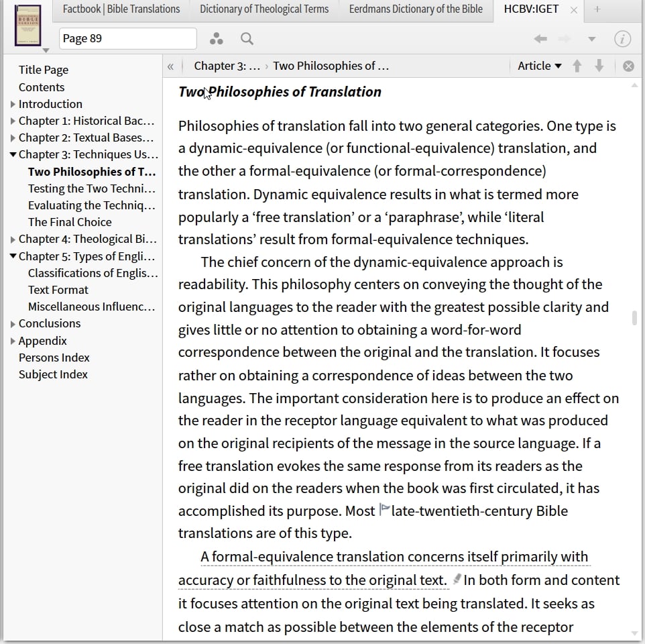
Task: Open the Article navigation dropdown
Action: pos(539,66)
